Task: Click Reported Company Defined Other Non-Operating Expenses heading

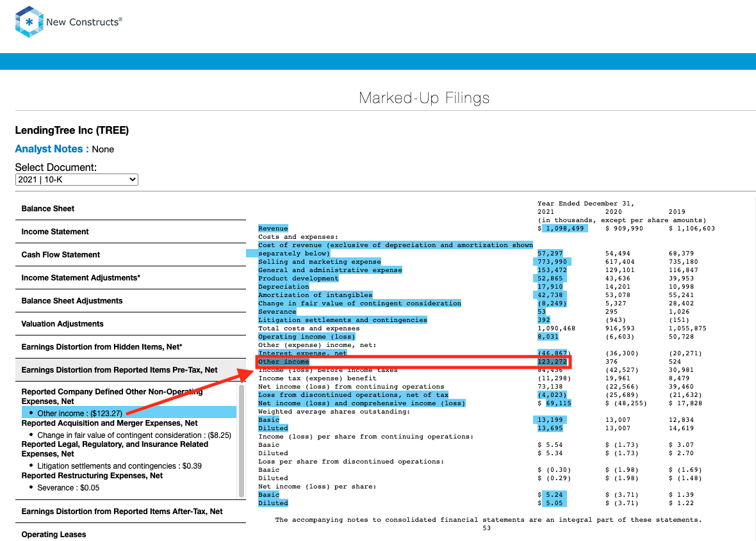Action: click(x=112, y=396)
